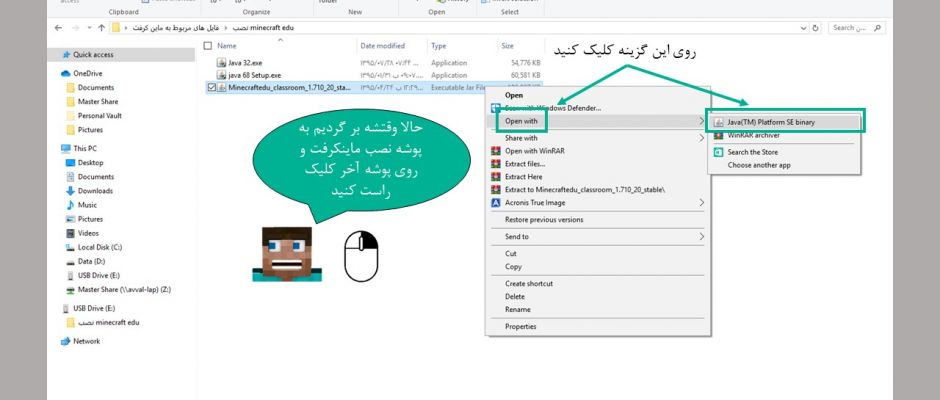Screen dimensions: 940x400
Task: Click the Java(TM) Platform SE binary icon
Action: click(718, 122)
